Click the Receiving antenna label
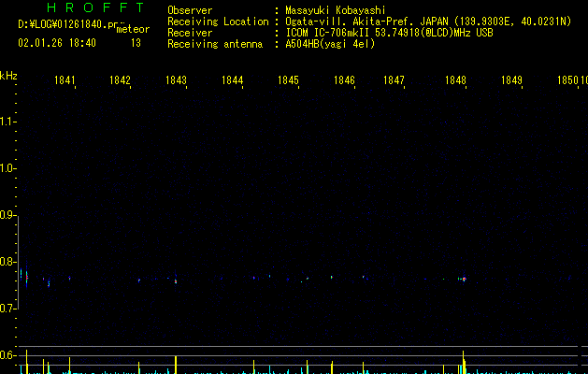The width and height of the screenshot is (588, 374). point(215,44)
